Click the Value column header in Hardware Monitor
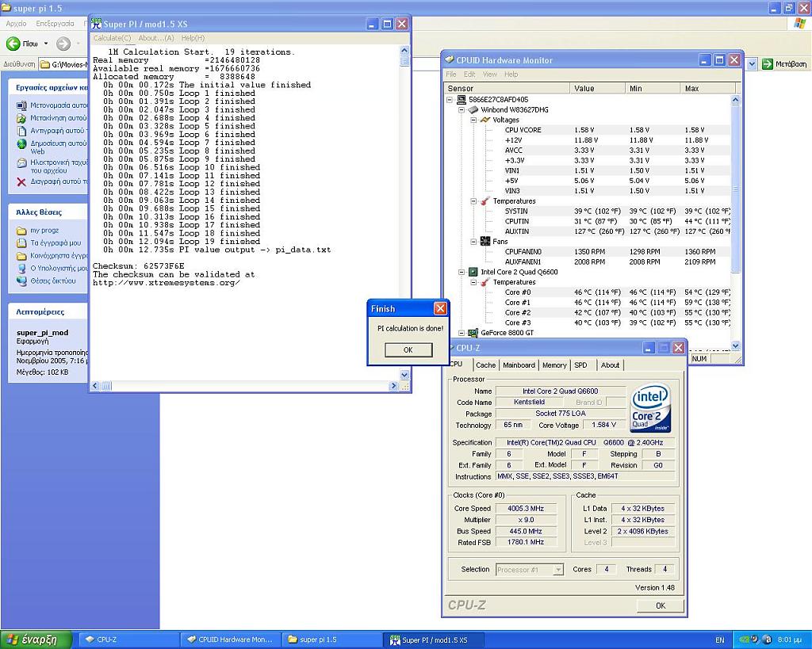Image resolution: width=812 pixels, height=649 pixels. pyautogui.click(x=598, y=89)
